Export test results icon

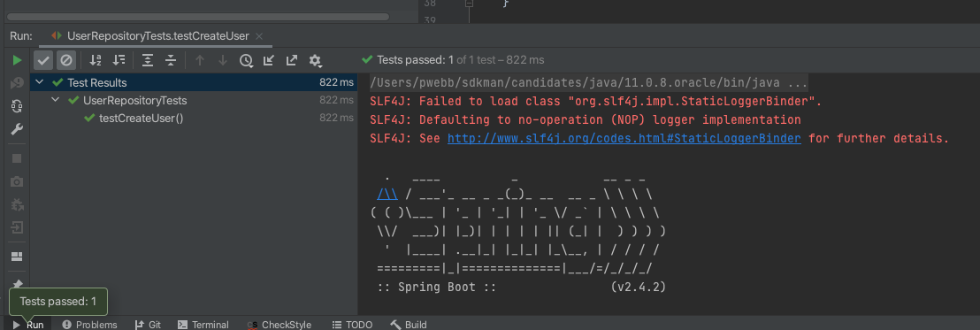pyautogui.click(x=292, y=60)
